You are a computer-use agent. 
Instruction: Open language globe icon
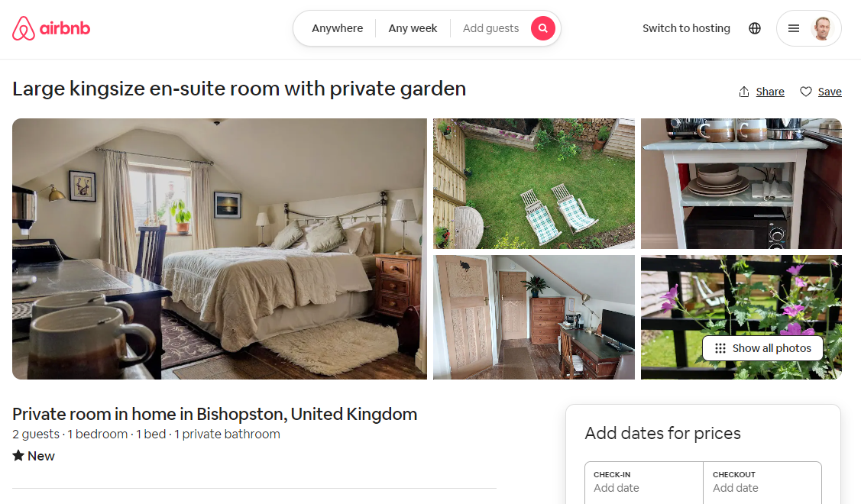755,28
